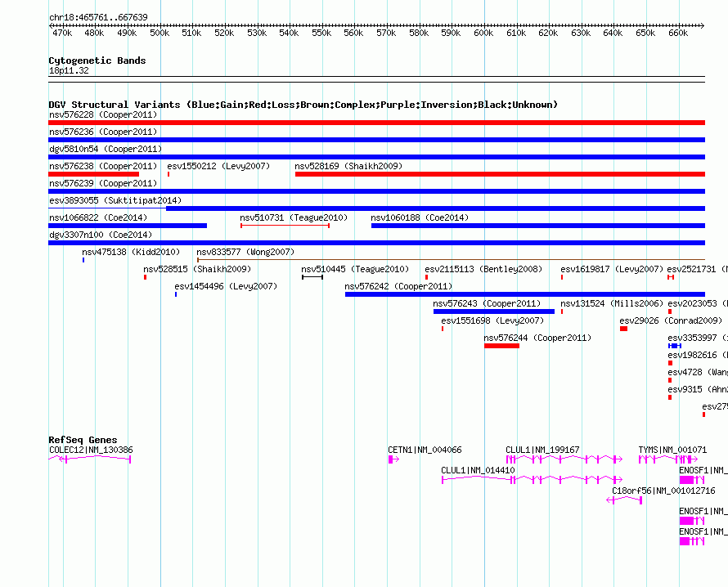Click the red loss bar under nsv528169
728x587 pixels.
pyautogui.click(x=500, y=174)
